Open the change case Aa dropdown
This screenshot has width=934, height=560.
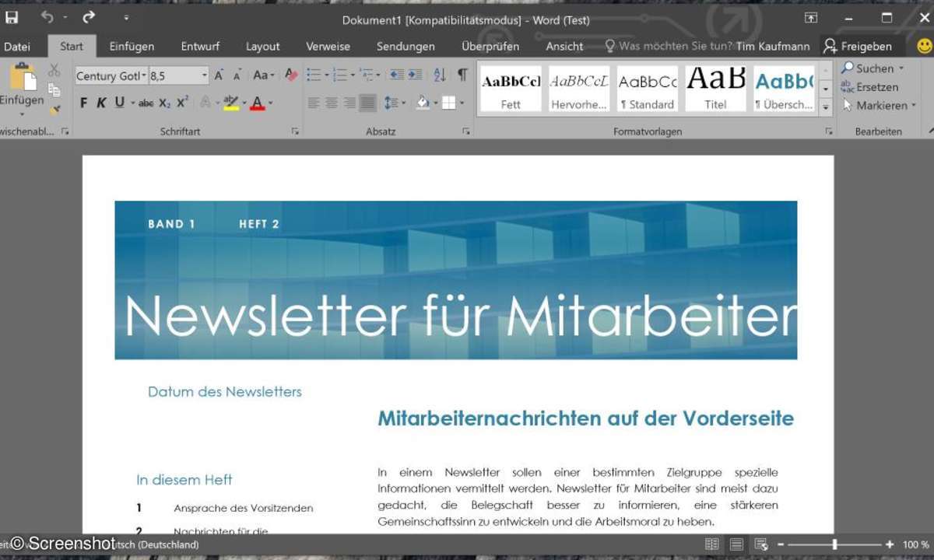pyautogui.click(x=264, y=75)
